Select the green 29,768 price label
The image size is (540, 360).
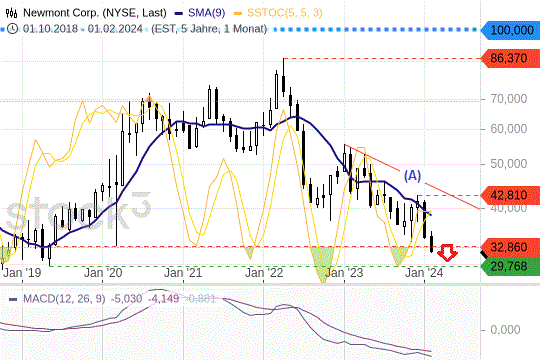510,266
